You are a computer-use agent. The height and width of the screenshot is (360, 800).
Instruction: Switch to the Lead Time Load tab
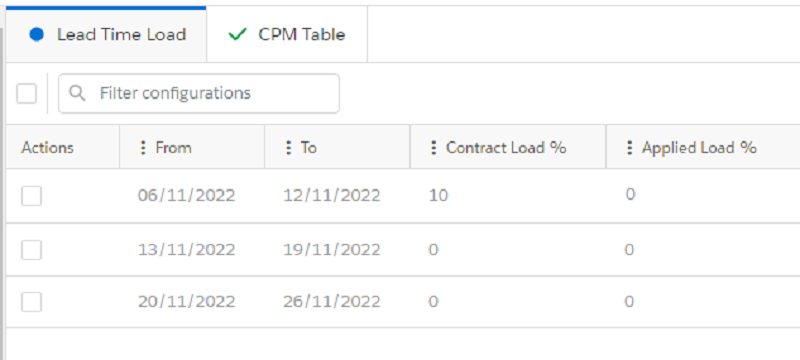click(106, 35)
